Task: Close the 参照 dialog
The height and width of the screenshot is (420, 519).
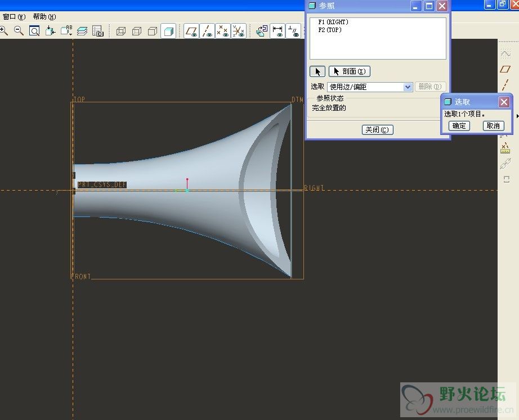Action: [442, 6]
